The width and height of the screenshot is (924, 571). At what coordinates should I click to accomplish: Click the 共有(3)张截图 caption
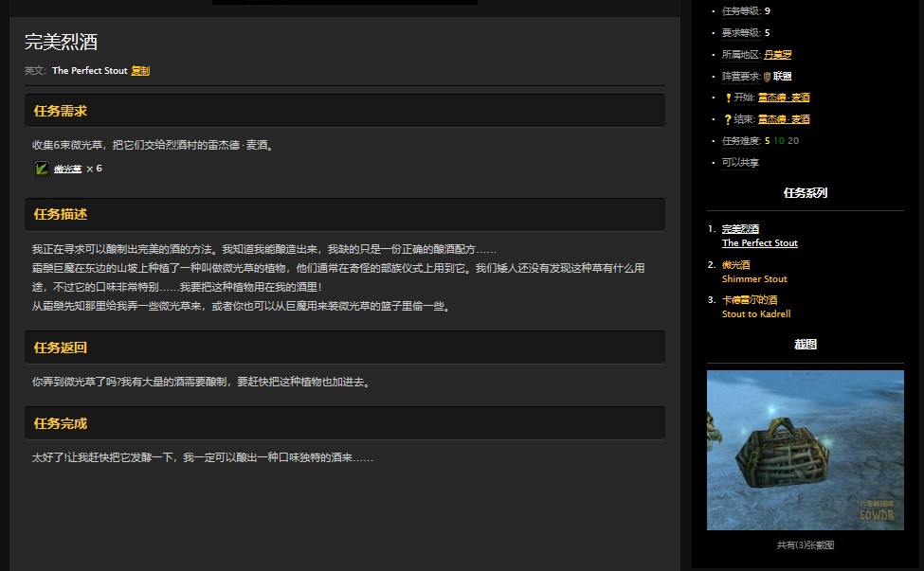pyautogui.click(x=805, y=545)
